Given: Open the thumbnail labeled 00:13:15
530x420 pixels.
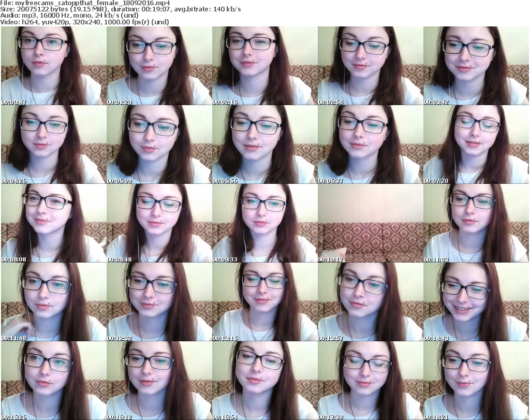Looking at the screenshot, I should point(264,302).
